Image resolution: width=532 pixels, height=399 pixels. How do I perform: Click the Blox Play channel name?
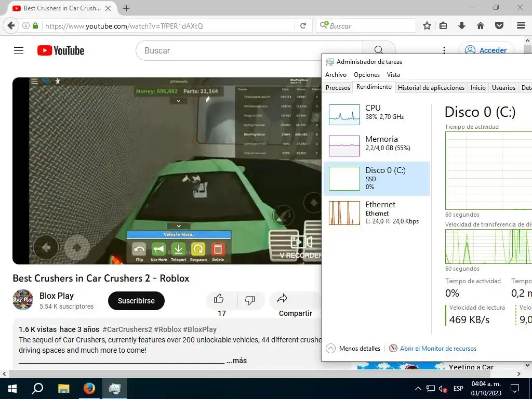[56, 296]
